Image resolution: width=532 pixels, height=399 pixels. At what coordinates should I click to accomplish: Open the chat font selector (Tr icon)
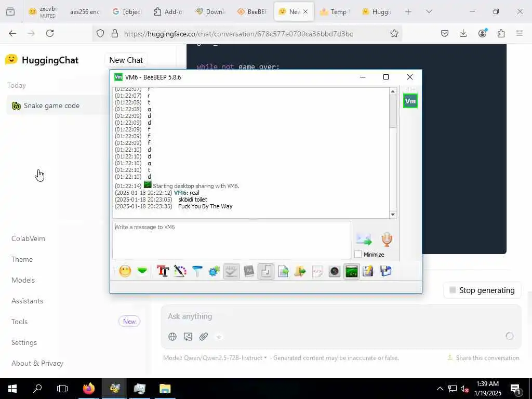[163, 271]
